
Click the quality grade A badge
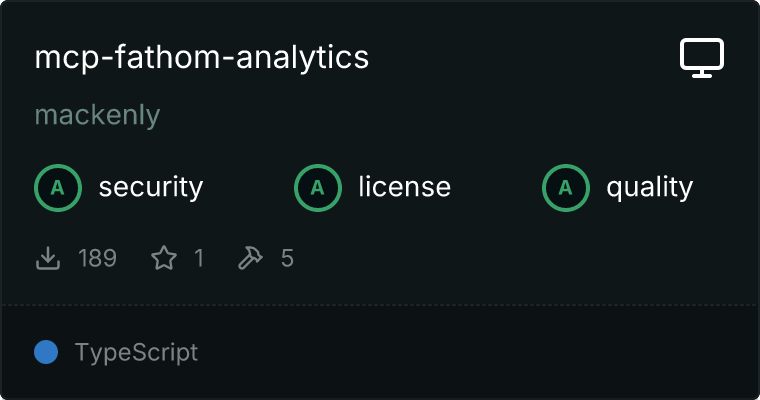(x=565, y=187)
